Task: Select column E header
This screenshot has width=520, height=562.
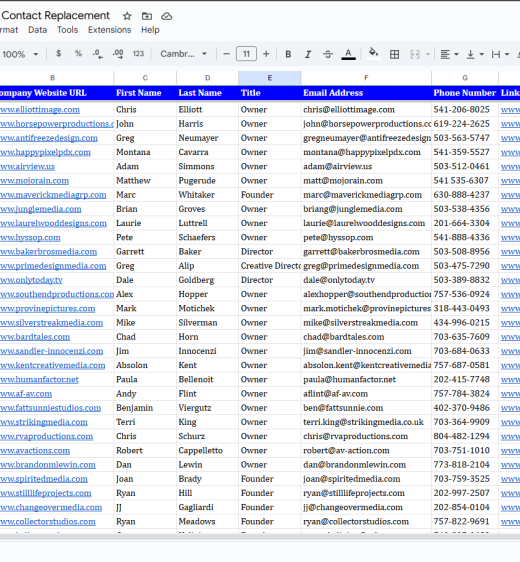Action: 270,78
